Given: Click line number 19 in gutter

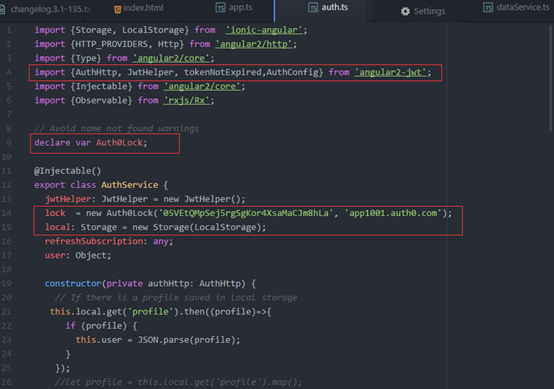Looking at the screenshot, I should point(7,284).
